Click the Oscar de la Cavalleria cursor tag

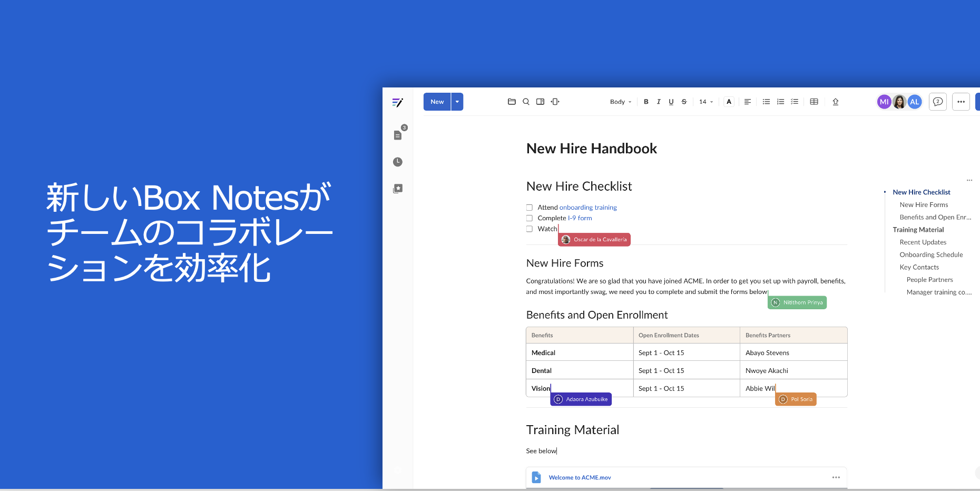tap(594, 240)
